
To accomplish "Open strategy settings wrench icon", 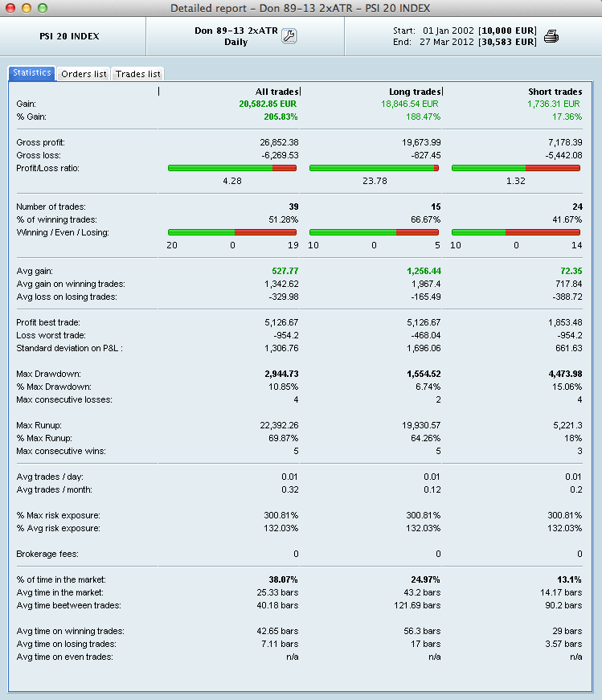I will [289, 35].
